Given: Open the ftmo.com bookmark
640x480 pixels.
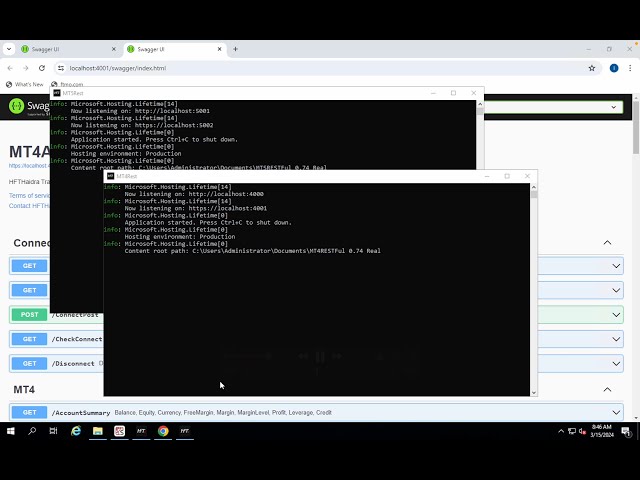Looking at the screenshot, I should (67, 84).
